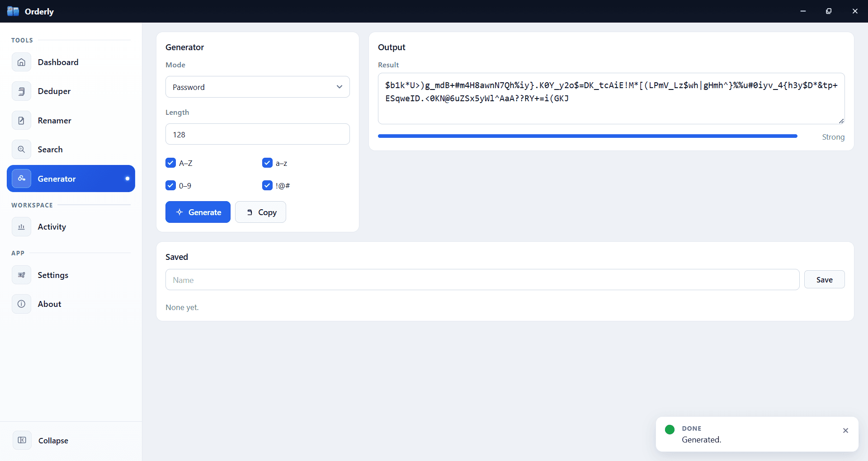Click the 'None yet.' saved text

click(x=182, y=307)
